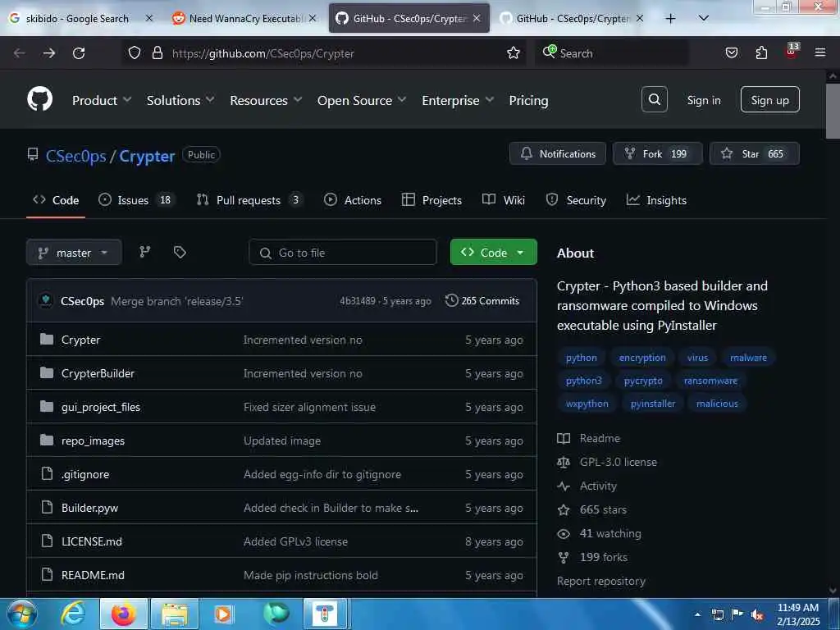This screenshot has height=630, width=840.
Task: Click the browser back arrow
Action: [20, 53]
